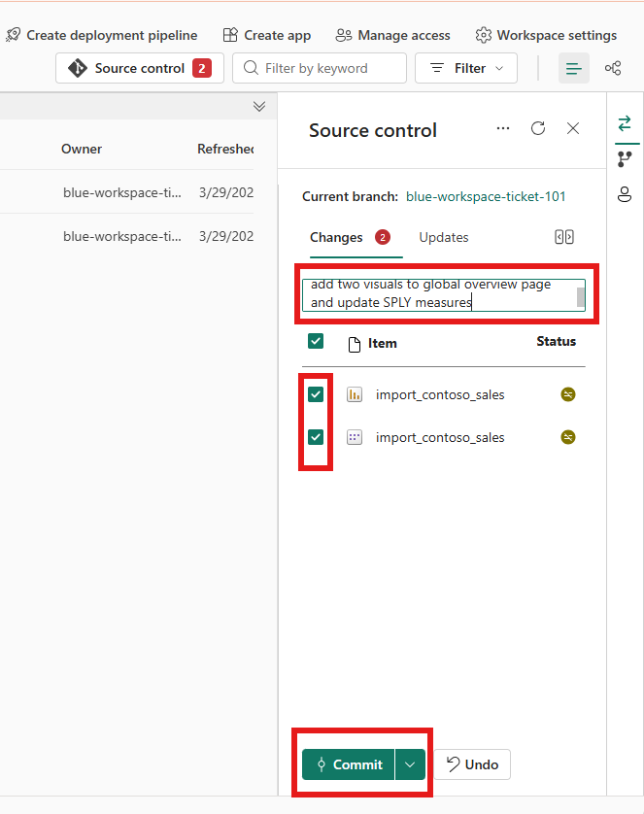Viewport: 644px width, 814px height.
Task: Click first blue-workspace-ti... owner cell
Action: [122, 192]
